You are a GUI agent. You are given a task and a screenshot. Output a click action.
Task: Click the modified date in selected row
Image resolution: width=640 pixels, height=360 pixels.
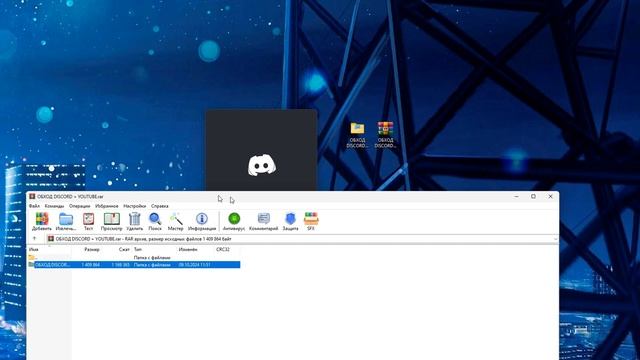[194, 265]
